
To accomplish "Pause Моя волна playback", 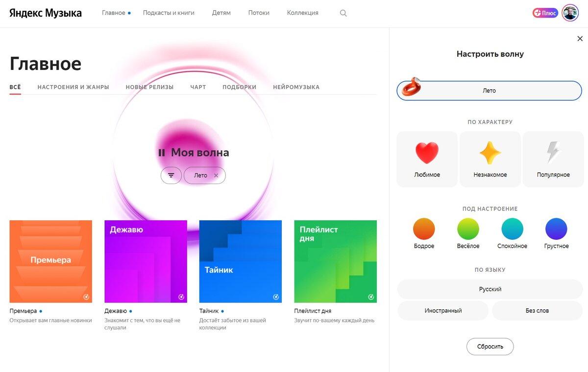I will pyautogui.click(x=162, y=153).
